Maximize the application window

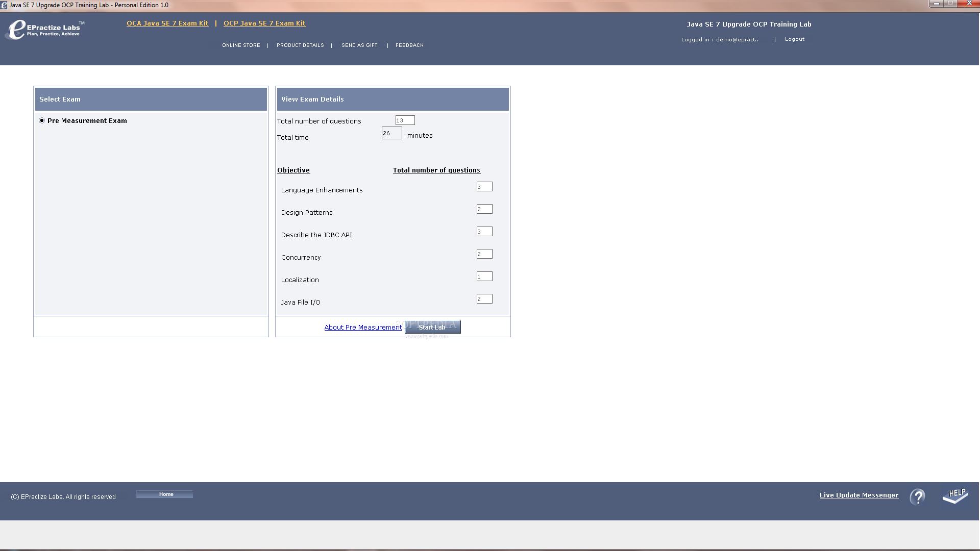point(950,4)
